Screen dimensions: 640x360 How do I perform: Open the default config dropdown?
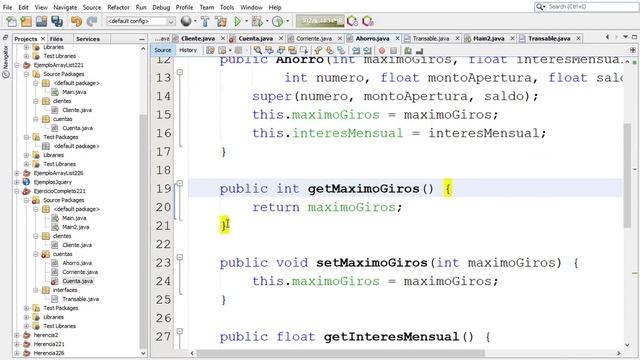point(141,21)
